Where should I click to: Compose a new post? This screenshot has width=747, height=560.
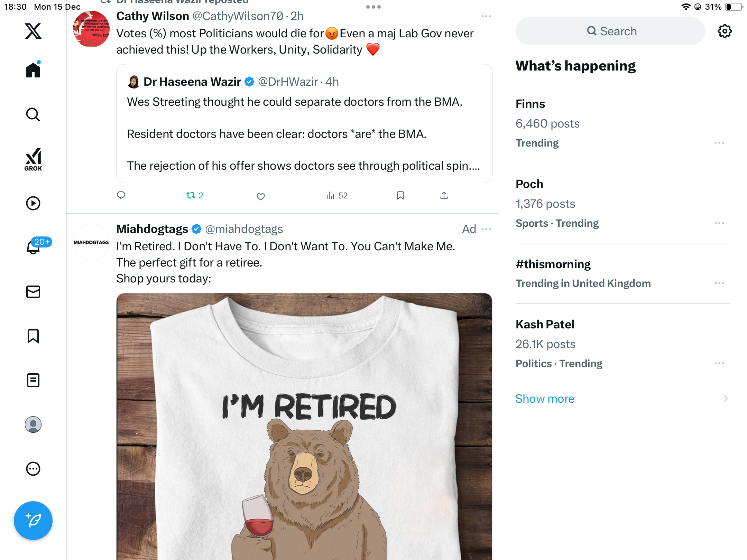[x=33, y=521]
